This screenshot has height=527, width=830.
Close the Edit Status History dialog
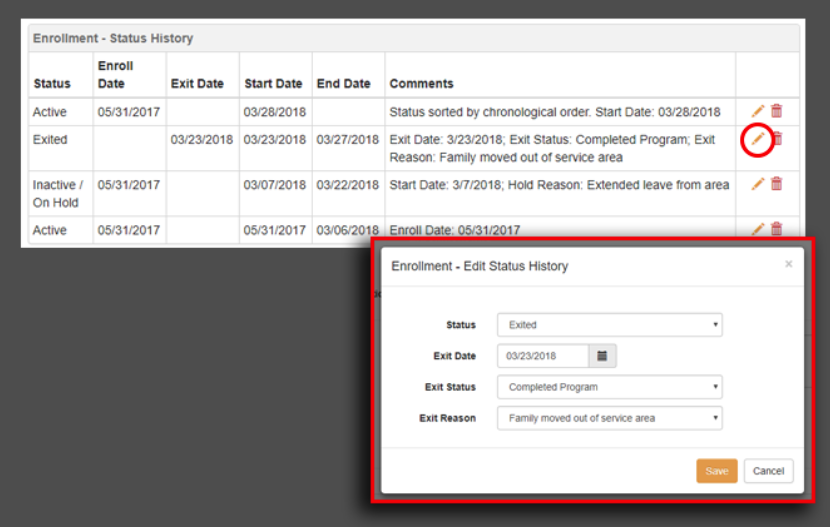click(x=788, y=264)
